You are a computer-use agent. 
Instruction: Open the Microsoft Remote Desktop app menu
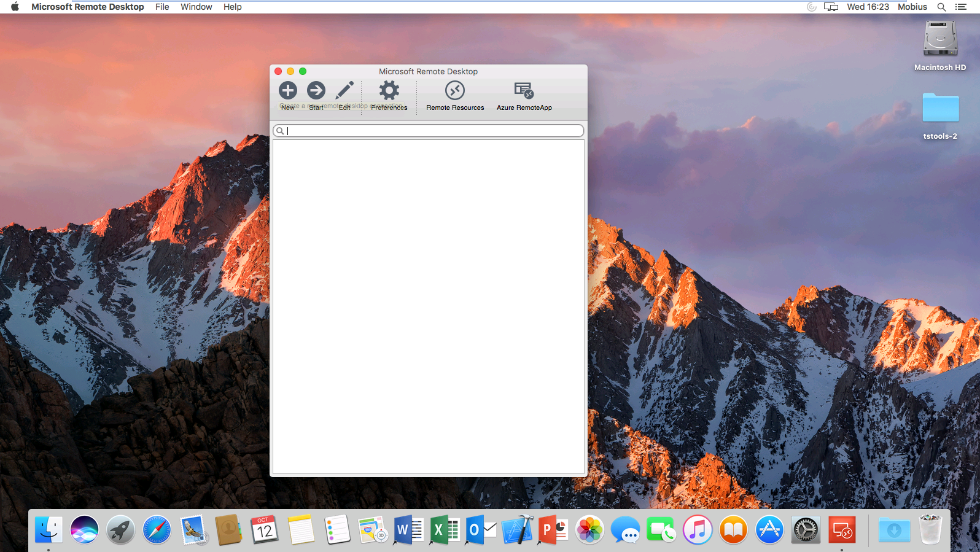(88, 7)
